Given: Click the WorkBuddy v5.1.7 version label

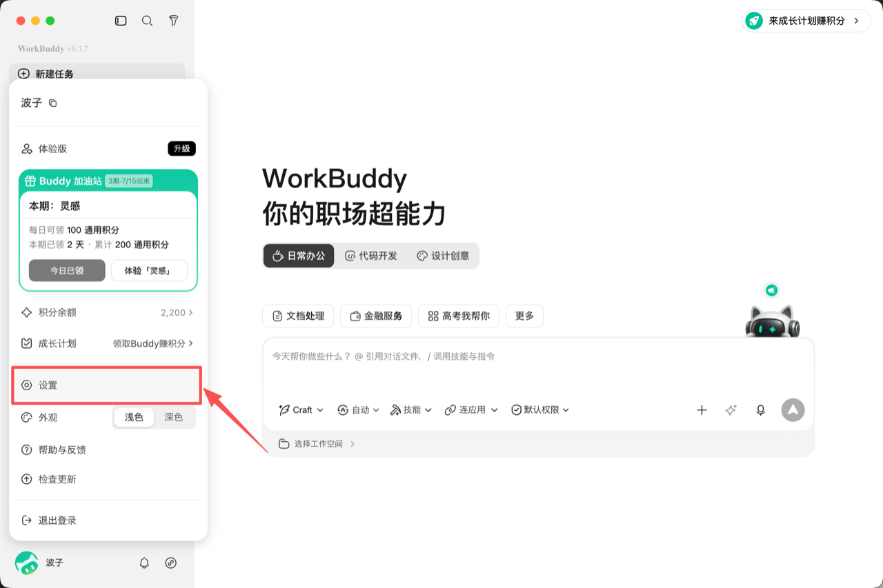Looking at the screenshot, I should 53,49.
